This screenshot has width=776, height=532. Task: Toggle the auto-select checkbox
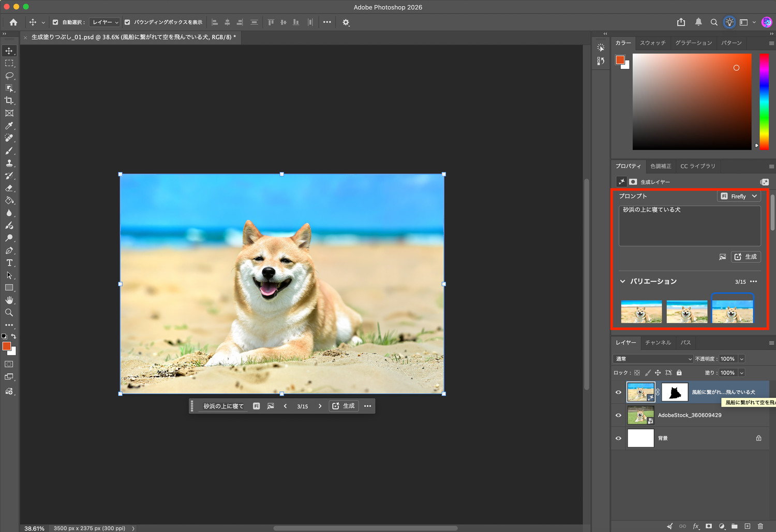[55, 22]
